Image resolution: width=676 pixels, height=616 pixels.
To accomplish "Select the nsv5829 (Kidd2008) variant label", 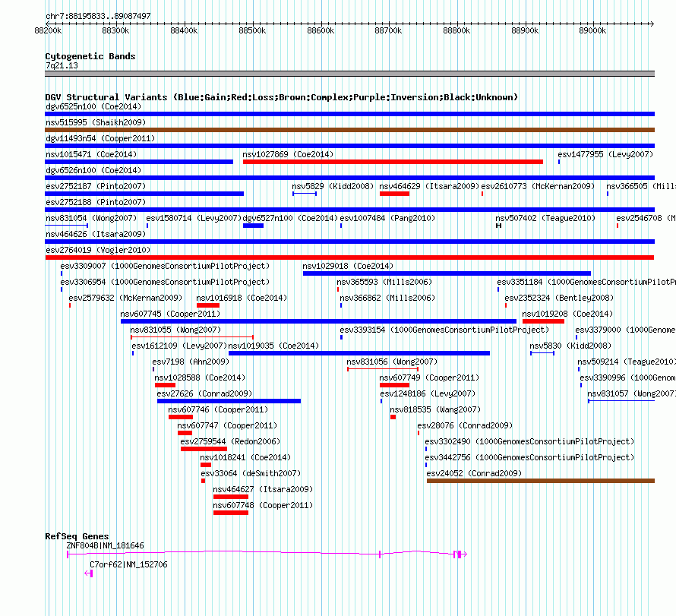I will click(x=333, y=186).
